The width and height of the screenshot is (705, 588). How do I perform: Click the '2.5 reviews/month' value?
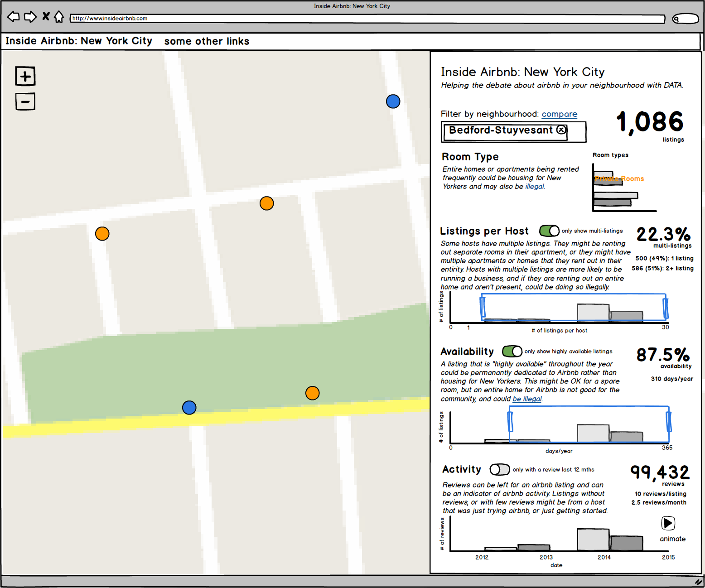pyautogui.click(x=659, y=503)
